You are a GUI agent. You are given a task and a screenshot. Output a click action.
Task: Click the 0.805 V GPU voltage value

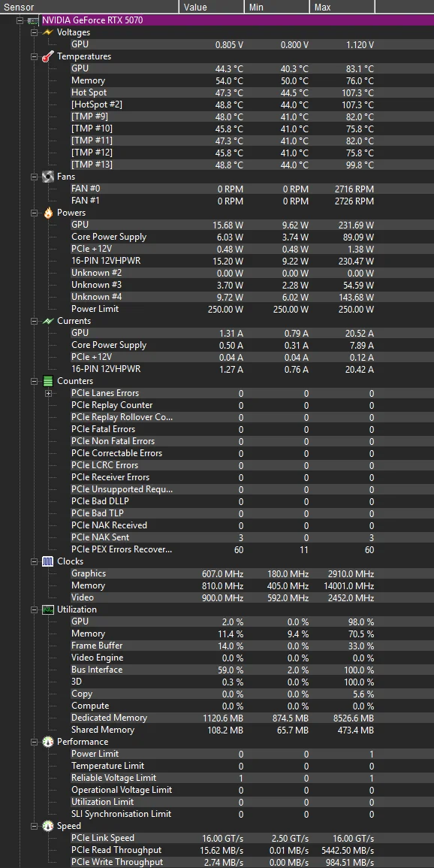[x=230, y=45]
